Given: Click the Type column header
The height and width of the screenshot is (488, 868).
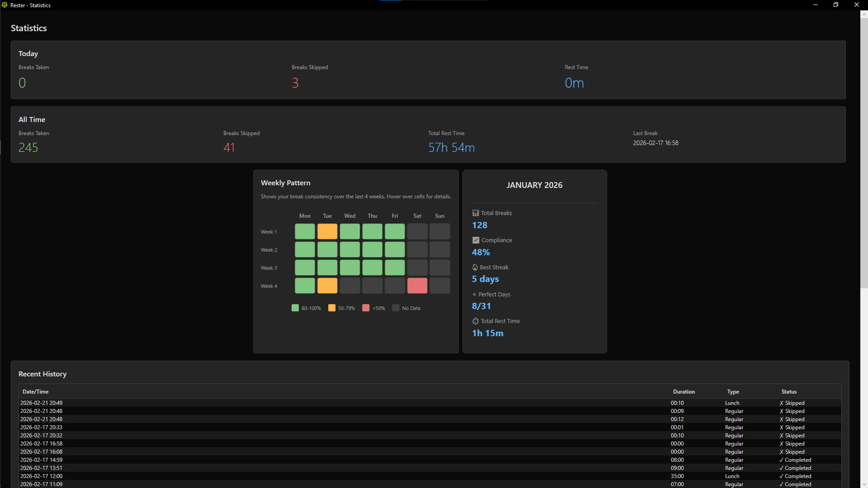Looking at the screenshot, I should coord(733,392).
